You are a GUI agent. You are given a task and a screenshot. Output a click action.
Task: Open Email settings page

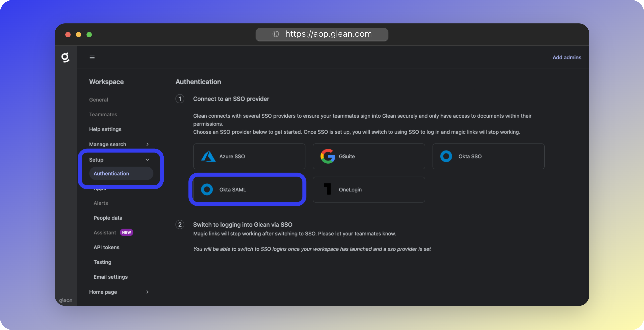pyautogui.click(x=111, y=277)
